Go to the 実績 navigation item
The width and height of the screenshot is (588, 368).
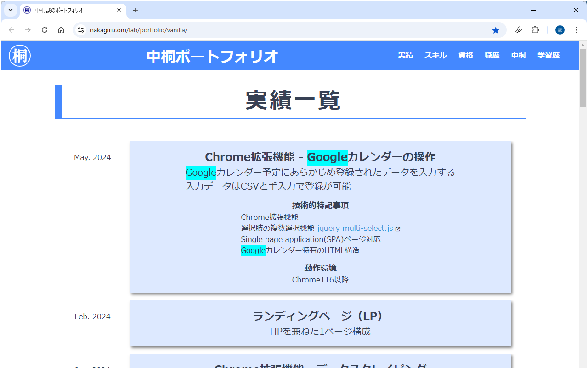tap(406, 55)
